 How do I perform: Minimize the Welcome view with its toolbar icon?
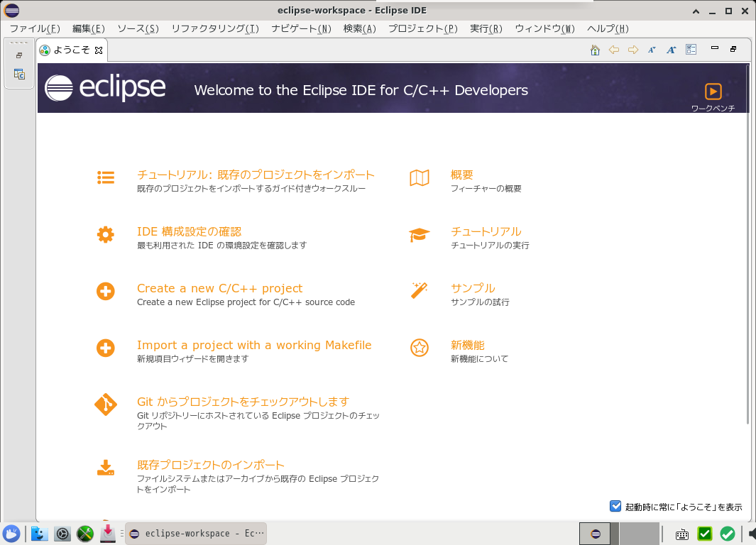pyautogui.click(x=715, y=48)
